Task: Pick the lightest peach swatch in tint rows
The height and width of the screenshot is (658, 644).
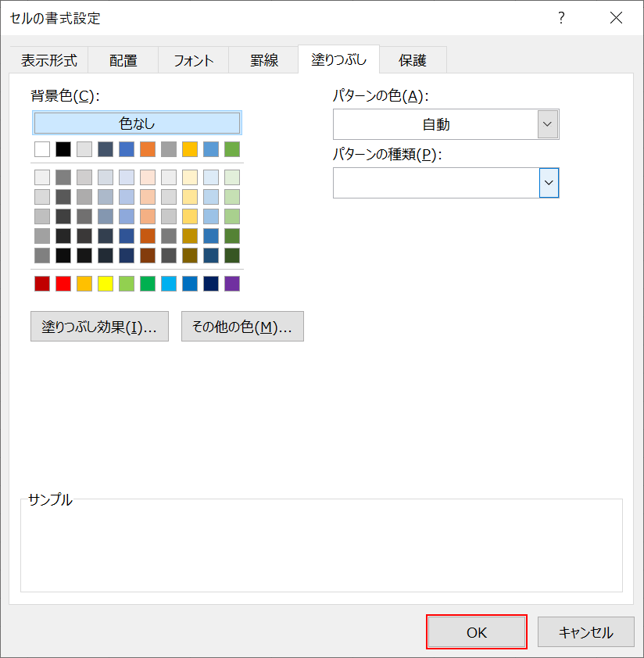Action: [x=148, y=177]
